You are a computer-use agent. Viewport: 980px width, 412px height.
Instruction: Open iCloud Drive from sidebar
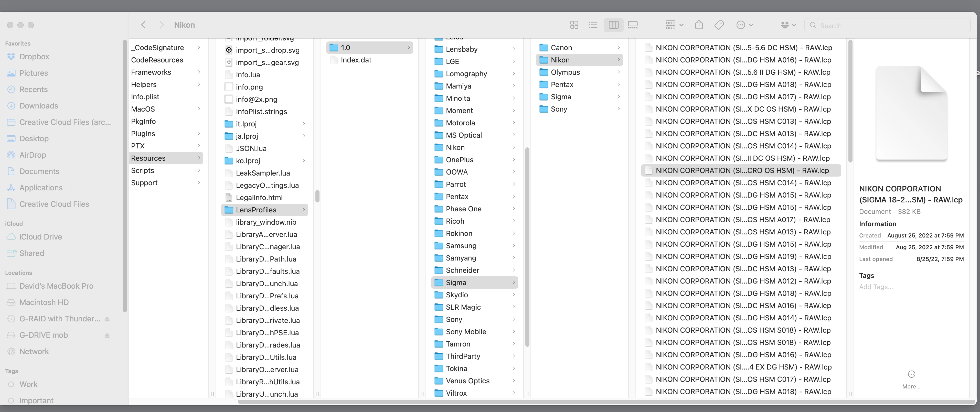[x=40, y=237]
